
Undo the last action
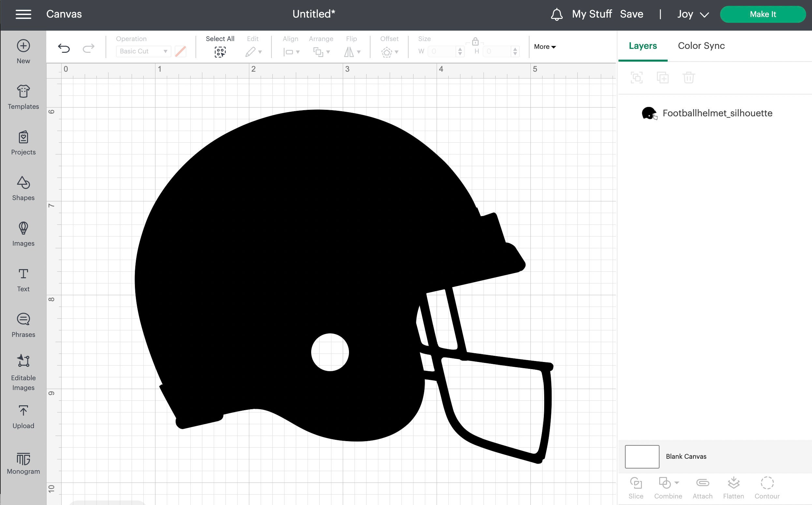[x=64, y=48]
